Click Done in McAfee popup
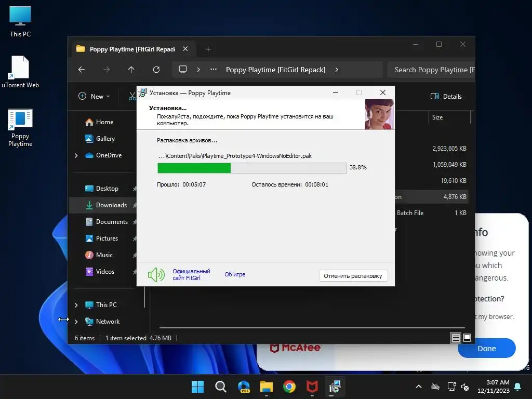Viewport: 532px width, 399px height. pos(486,349)
